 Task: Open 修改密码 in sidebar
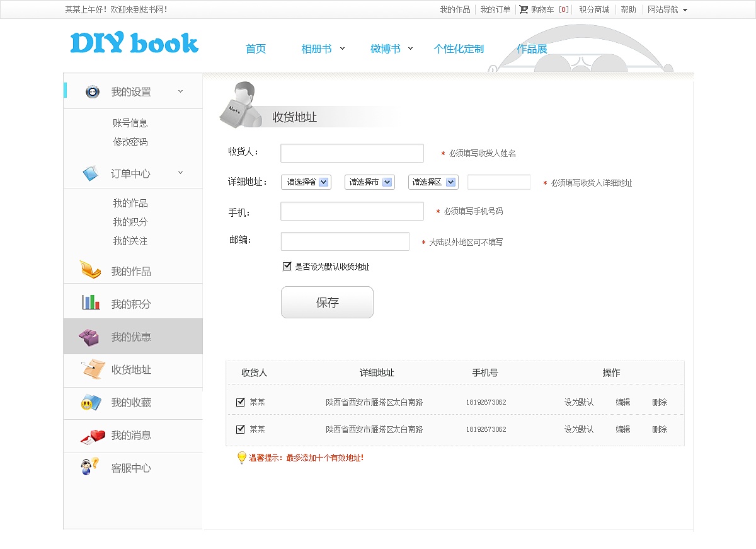[x=130, y=142]
